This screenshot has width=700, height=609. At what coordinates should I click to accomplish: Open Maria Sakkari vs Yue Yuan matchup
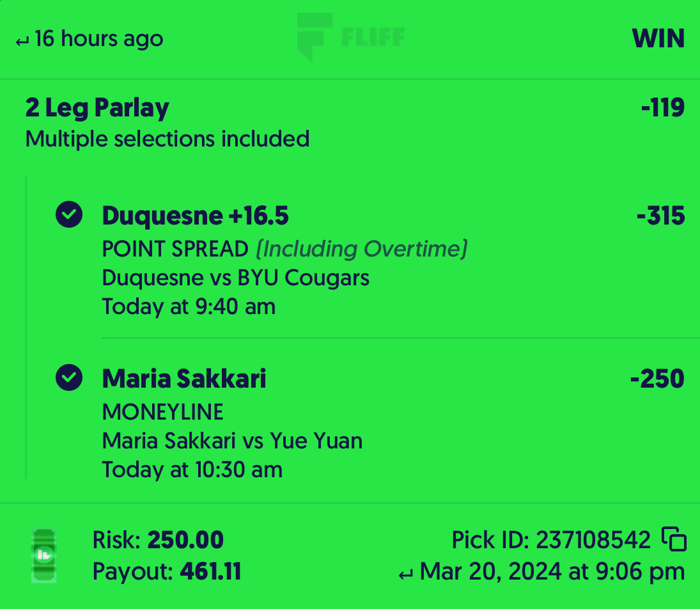pyautogui.click(x=232, y=441)
